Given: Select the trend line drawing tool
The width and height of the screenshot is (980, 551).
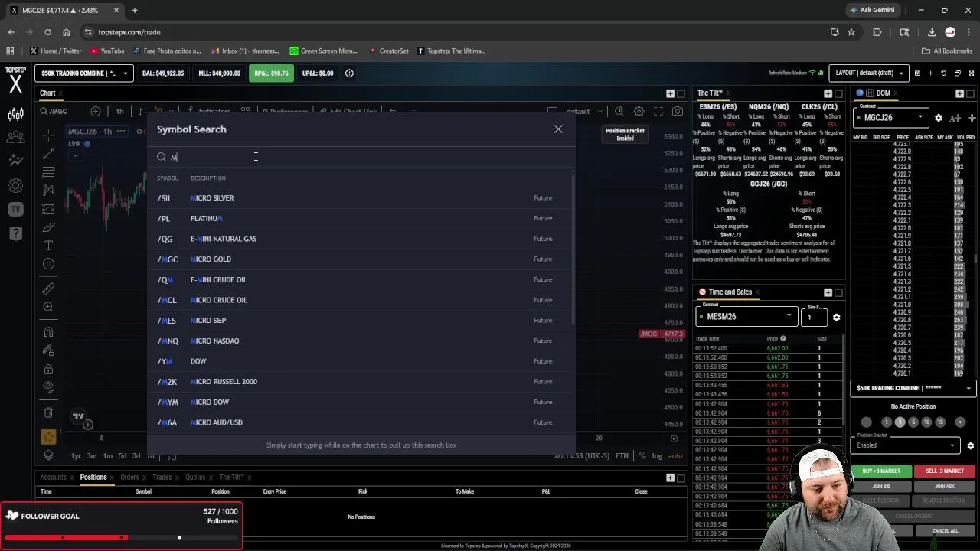Looking at the screenshot, I should (48, 153).
